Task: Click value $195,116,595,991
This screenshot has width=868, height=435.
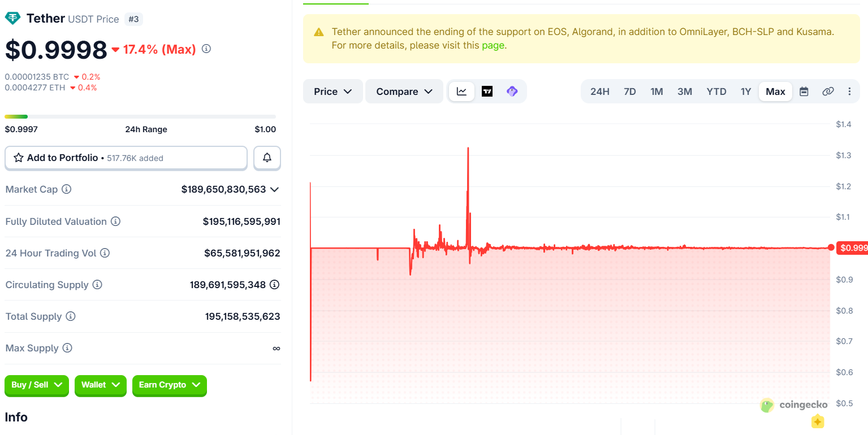Action: (x=241, y=221)
